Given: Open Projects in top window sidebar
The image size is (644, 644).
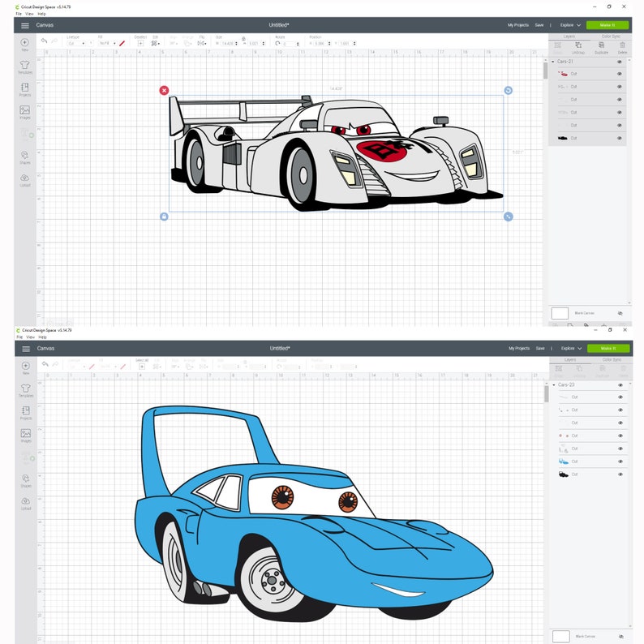Looking at the screenshot, I should point(24,88).
